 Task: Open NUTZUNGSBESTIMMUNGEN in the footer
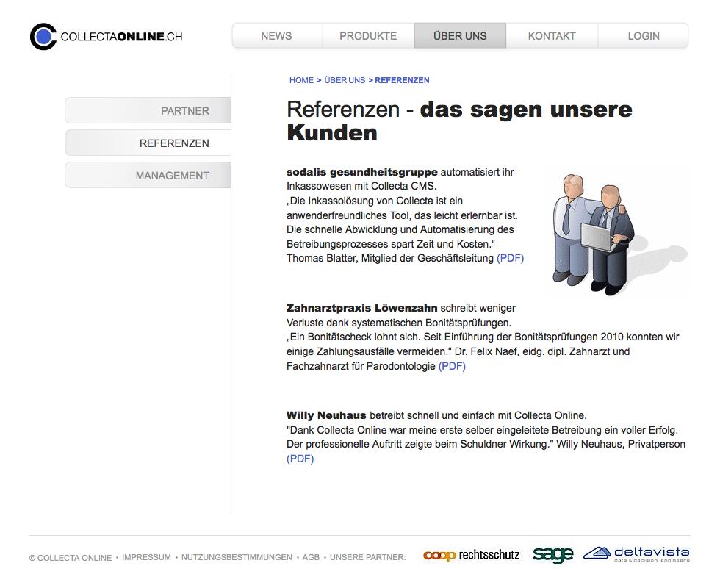point(237,557)
